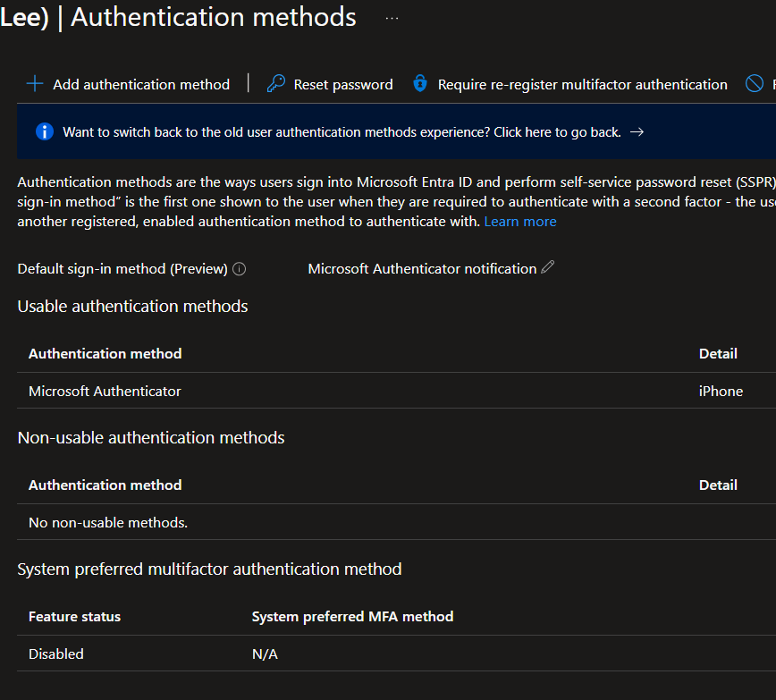Open the Learn more link
This screenshot has height=700, width=776.
point(519,221)
